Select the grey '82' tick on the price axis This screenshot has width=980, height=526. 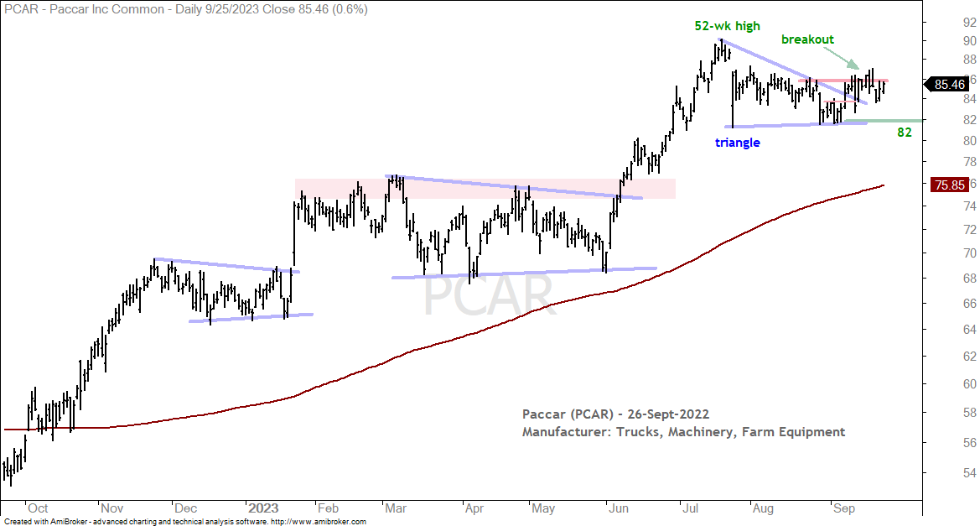(970, 119)
